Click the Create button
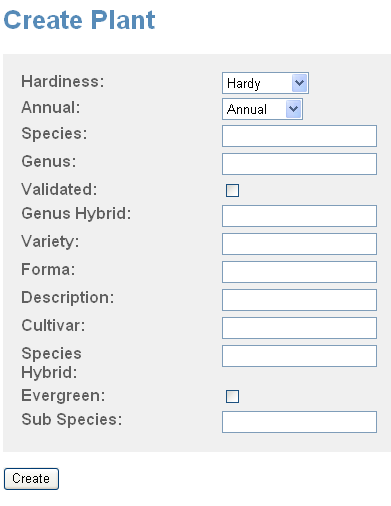Screen dimensions: 391x506 tap(31, 479)
